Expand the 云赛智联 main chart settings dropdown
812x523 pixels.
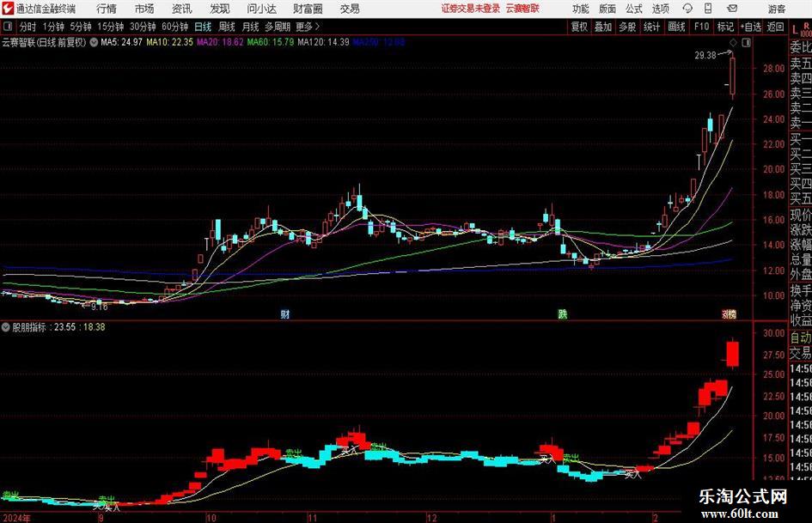[94, 42]
